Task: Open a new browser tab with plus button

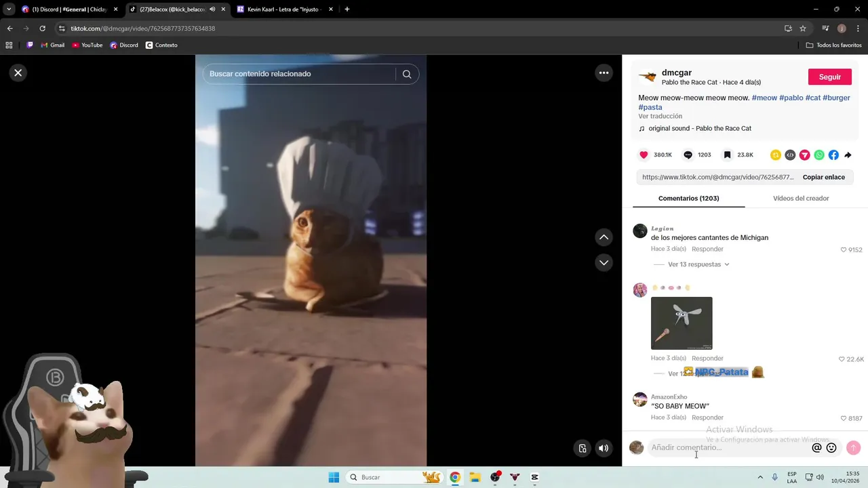Action: 347,9
